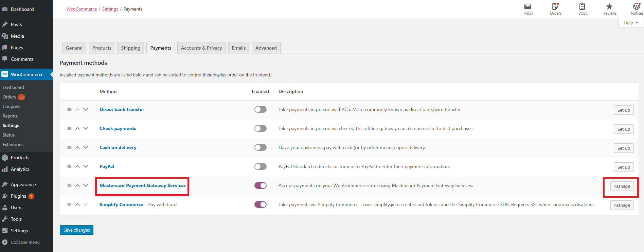Move Mastercard Payment Gateway Services down
The height and width of the screenshot is (252, 644).
point(86,185)
